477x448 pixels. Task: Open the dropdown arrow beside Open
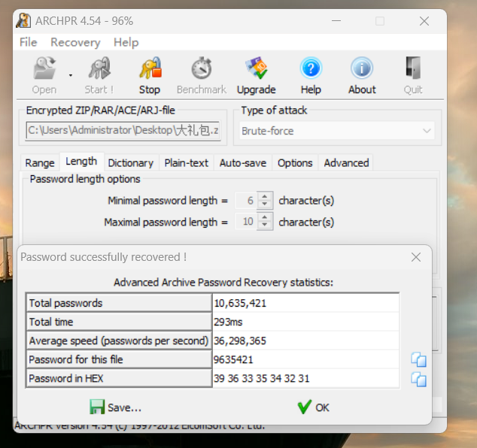pyautogui.click(x=71, y=75)
